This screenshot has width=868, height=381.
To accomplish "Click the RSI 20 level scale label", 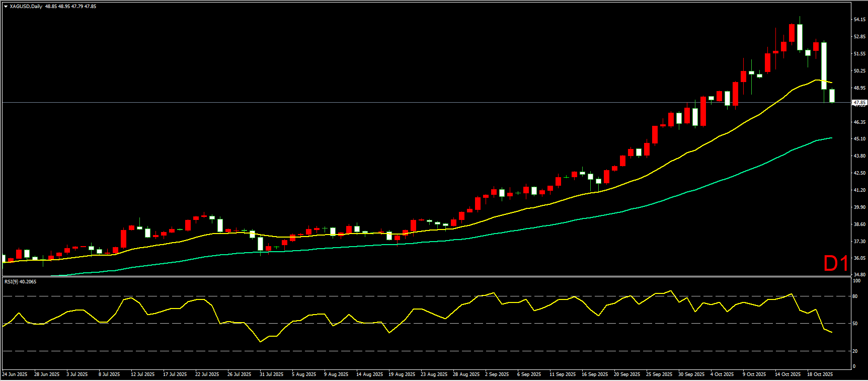I will 855,351.
